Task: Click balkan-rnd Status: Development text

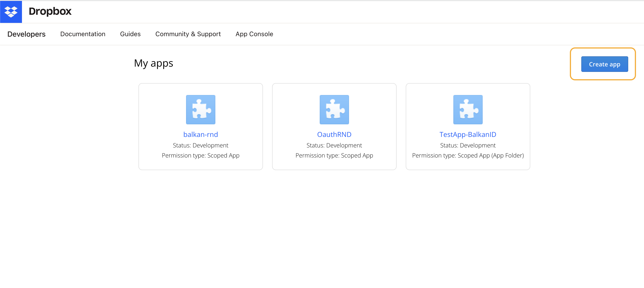Action: point(200,145)
